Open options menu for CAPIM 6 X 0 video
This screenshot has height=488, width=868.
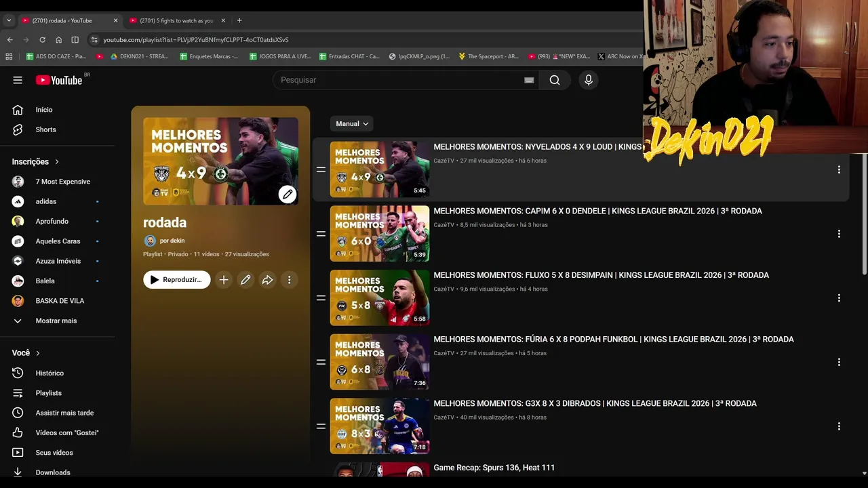839,234
